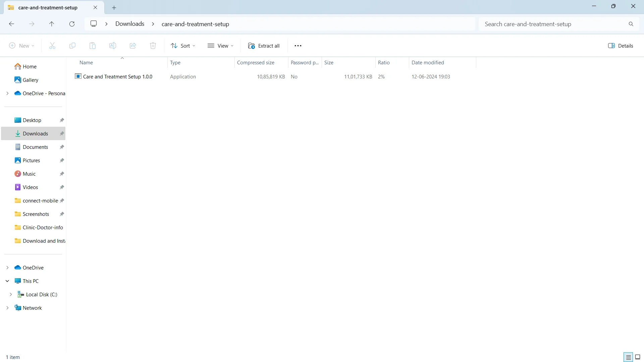644x362 pixels.
Task: Open connect-mobile folder in sidebar
Action: pos(40,201)
